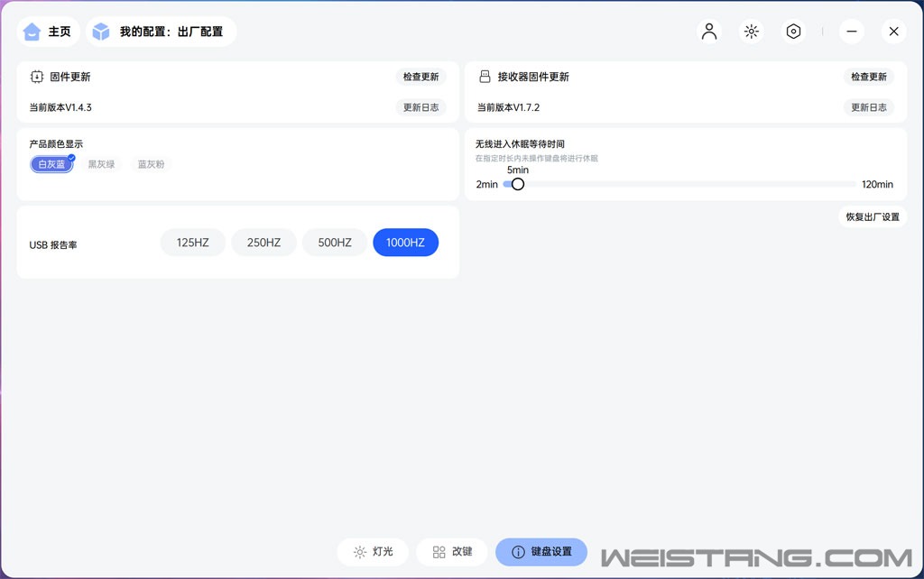Switch to the 灯光 lighting tab

[x=373, y=552]
